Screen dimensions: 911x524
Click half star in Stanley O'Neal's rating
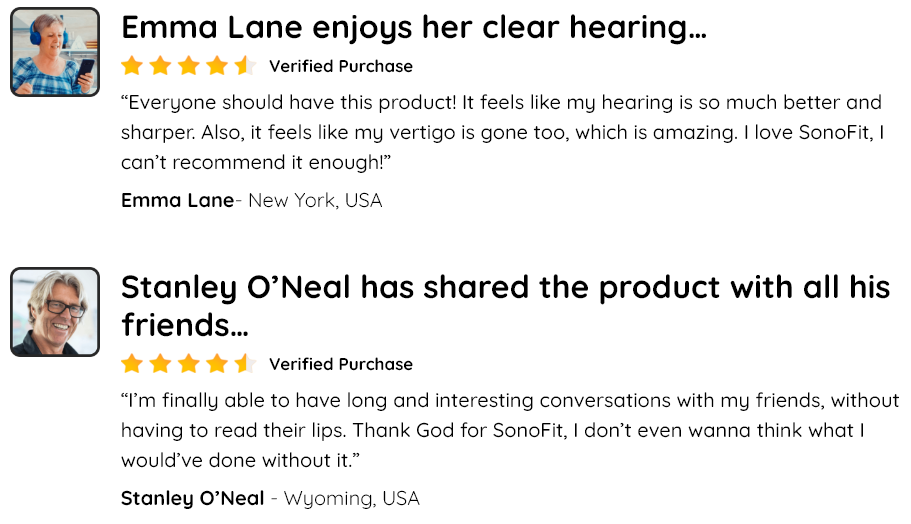click(x=245, y=364)
